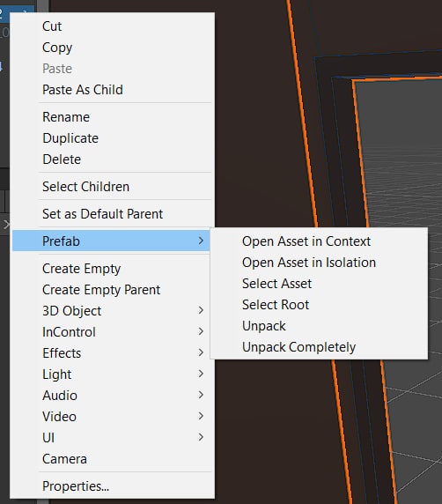
Task: Open the highlighted Prefab submenu entry
Action: tap(112, 241)
